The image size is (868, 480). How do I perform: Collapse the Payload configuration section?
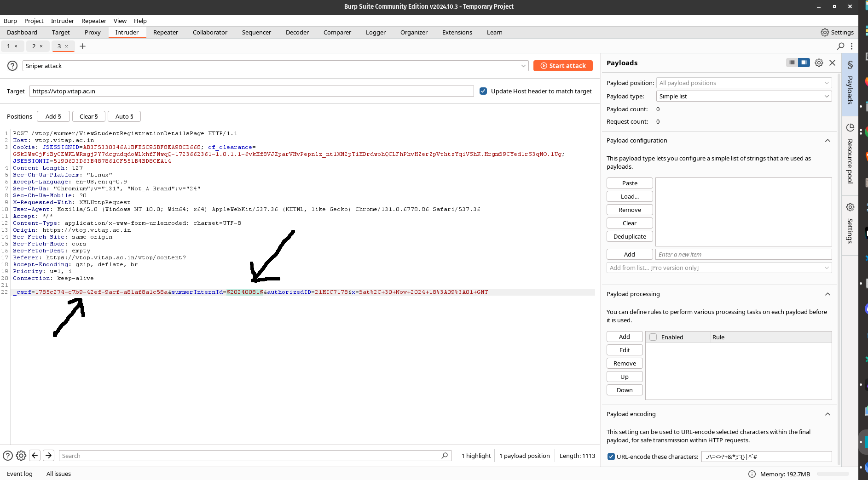pyautogui.click(x=827, y=141)
